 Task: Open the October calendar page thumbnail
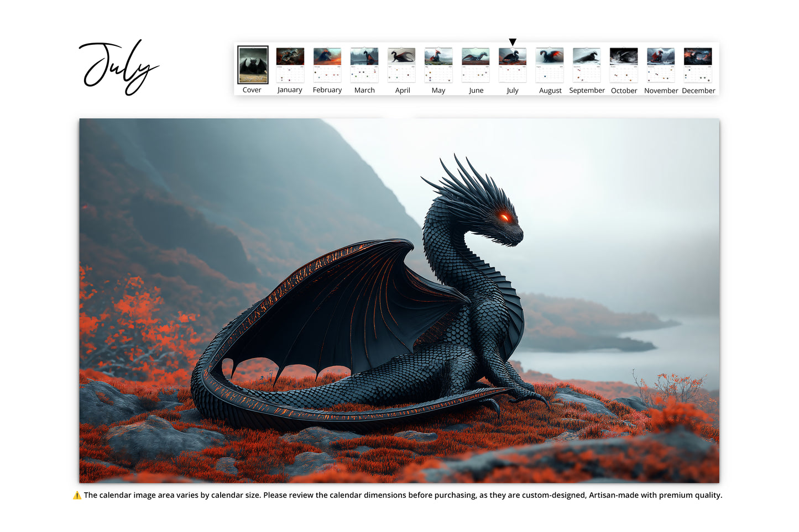624,65
